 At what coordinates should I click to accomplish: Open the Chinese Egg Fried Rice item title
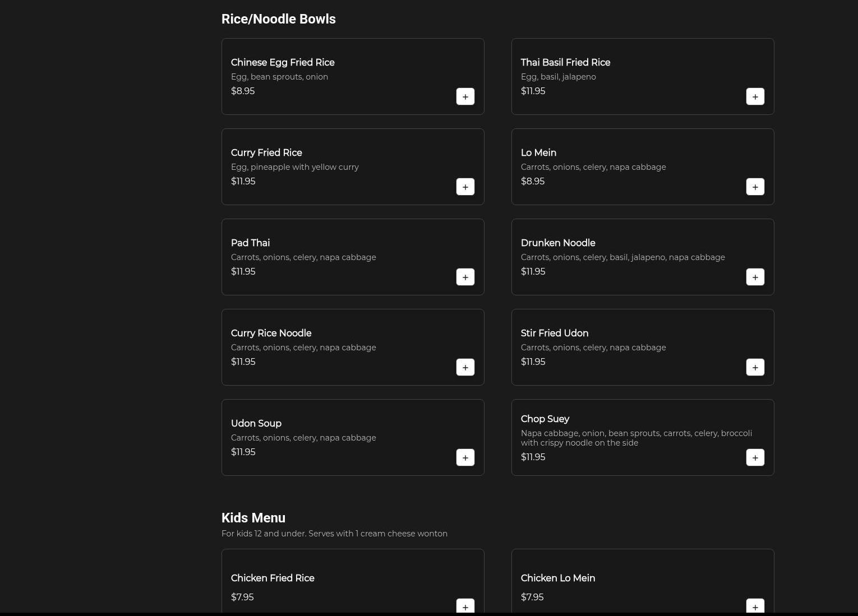pyautogui.click(x=283, y=62)
